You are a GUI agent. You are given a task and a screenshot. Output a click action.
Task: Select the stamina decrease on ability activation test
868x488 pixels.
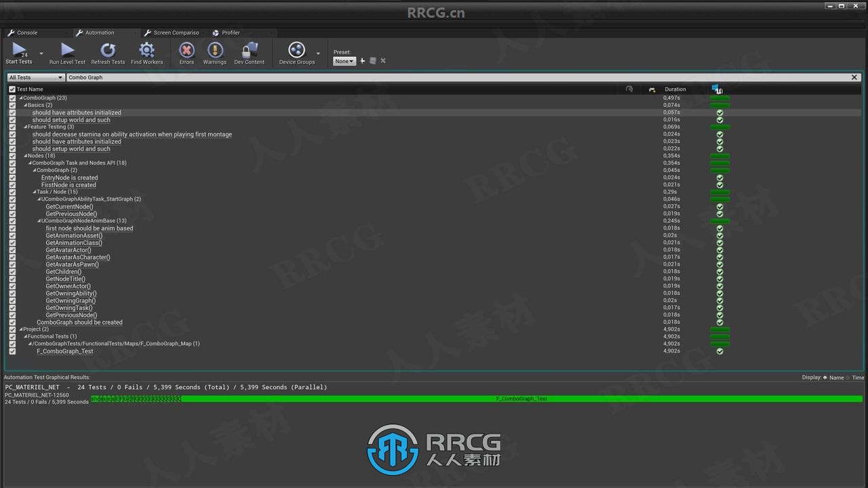(132, 134)
